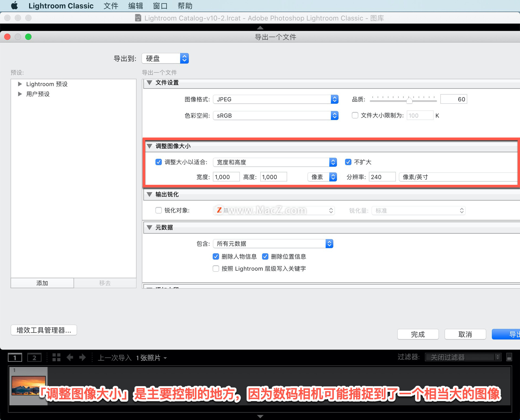Image resolution: width=520 pixels, height=420 pixels.
Task: Click the file size limit field showing 100
Action: click(x=420, y=116)
